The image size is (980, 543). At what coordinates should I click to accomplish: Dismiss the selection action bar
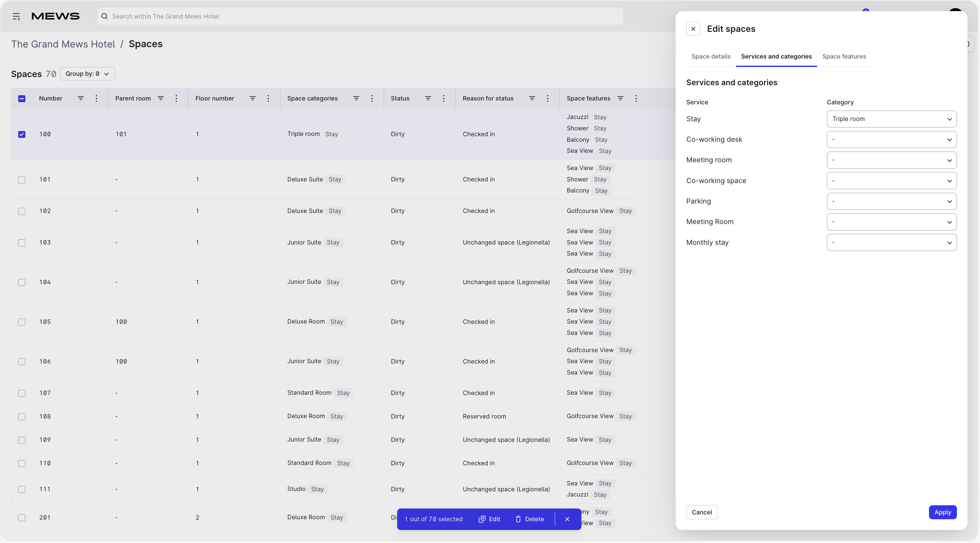(x=567, y=519)
